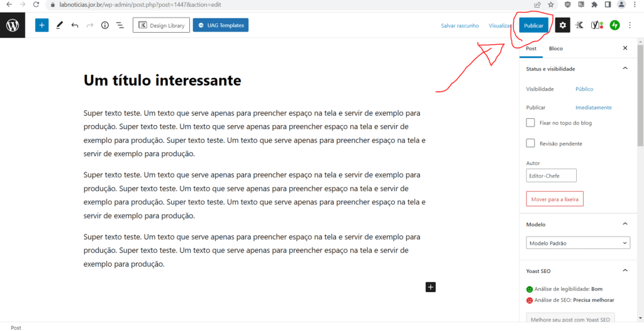Screen dimensions: 644x331
Task: Click the Autor input field
Action: point(551,176)
